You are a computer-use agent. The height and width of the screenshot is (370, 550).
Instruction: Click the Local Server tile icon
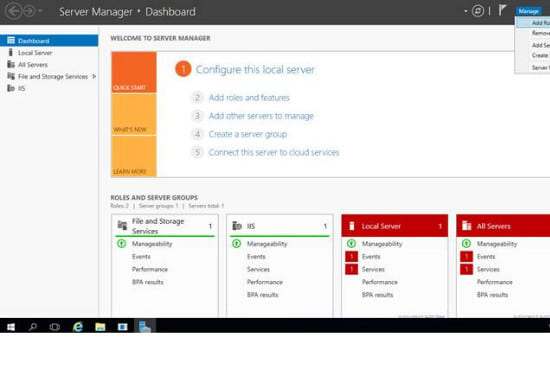[x=352, y=226]
